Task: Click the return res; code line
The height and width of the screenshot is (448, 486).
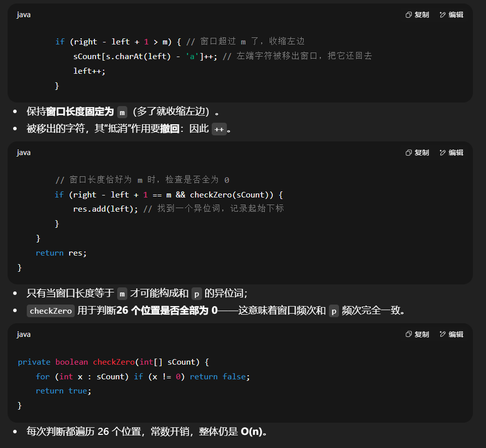Action: click(61, 253)
